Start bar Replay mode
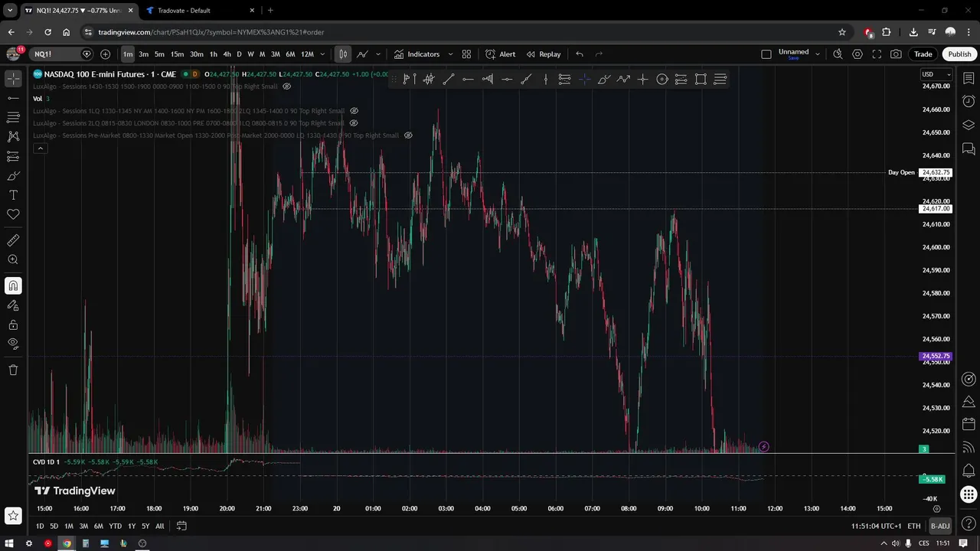The image size is (980, 551). pyautogui.click(x=544, y=54)
